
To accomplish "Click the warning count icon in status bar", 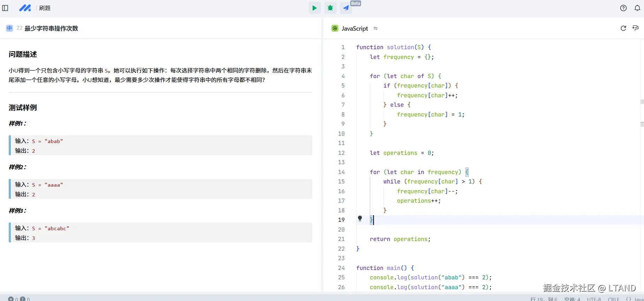I will point(23,299).
